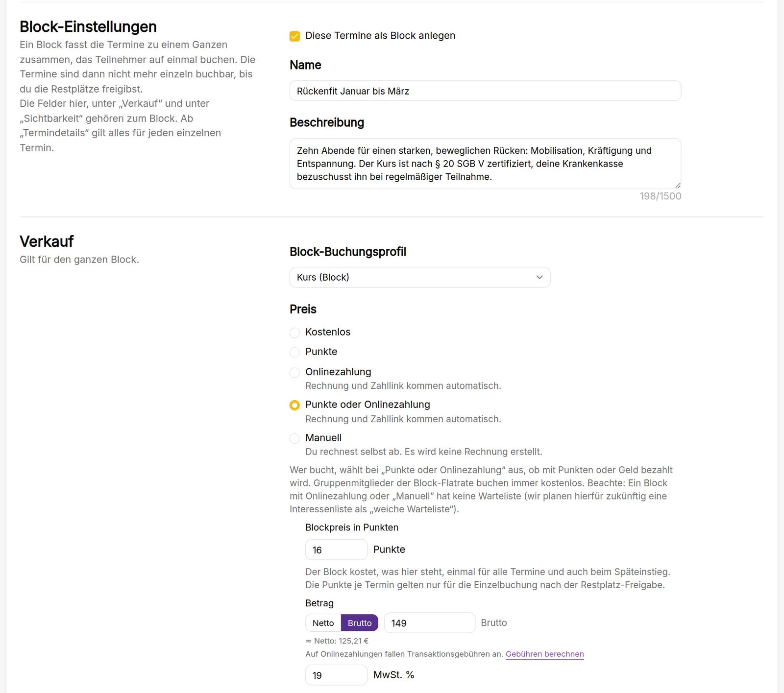Select 'Punkte oder Onlinezahlung' radio button
784x693 pixels.
point(294,406)
